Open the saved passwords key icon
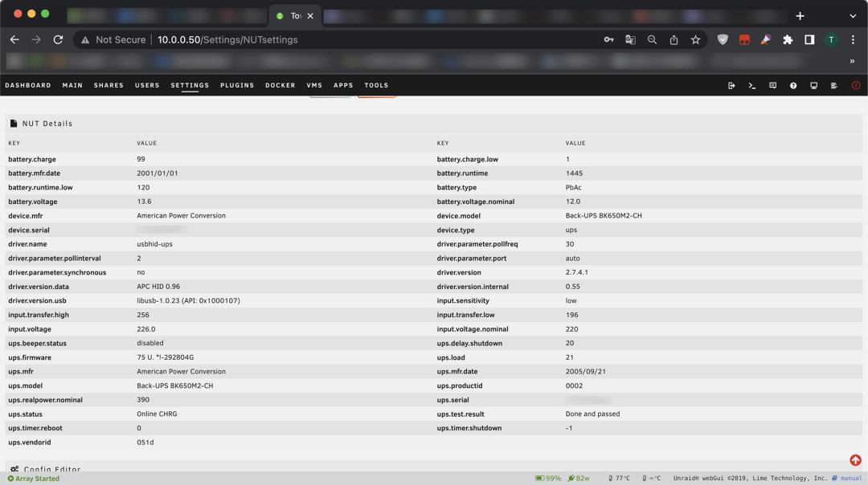 [608, 40]
